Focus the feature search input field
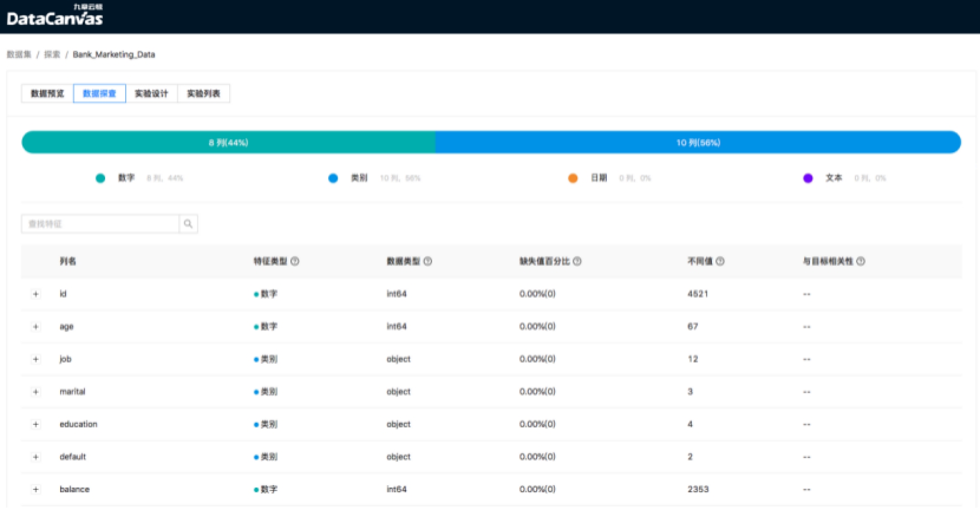The width and height of the screenshot is (980, 510). [100, 224]
